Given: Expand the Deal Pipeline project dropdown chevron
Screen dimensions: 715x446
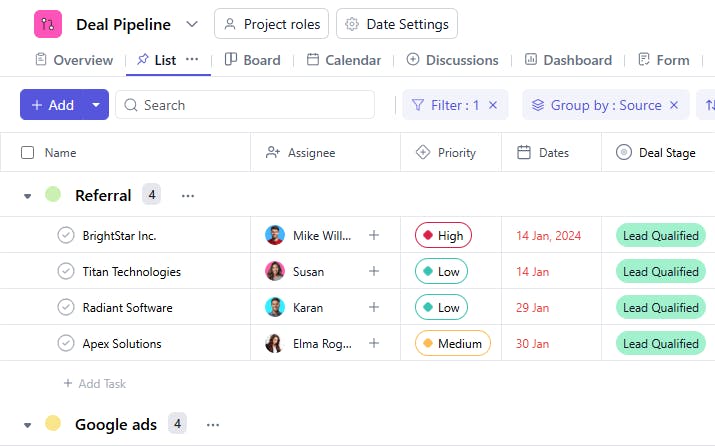Looking at the screenshot, I should coord(192,24).
